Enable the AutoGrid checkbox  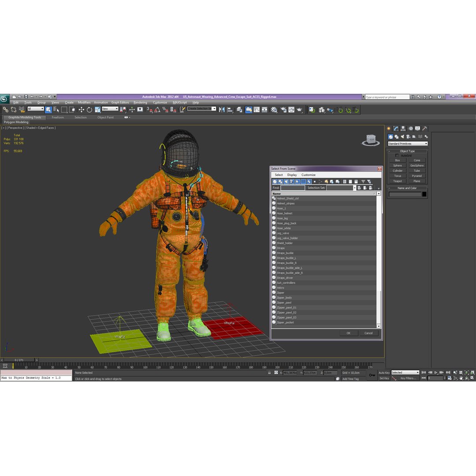tap(397, 156)
